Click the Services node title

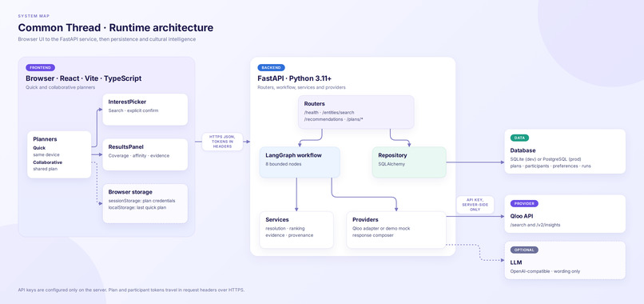(277, 220)
